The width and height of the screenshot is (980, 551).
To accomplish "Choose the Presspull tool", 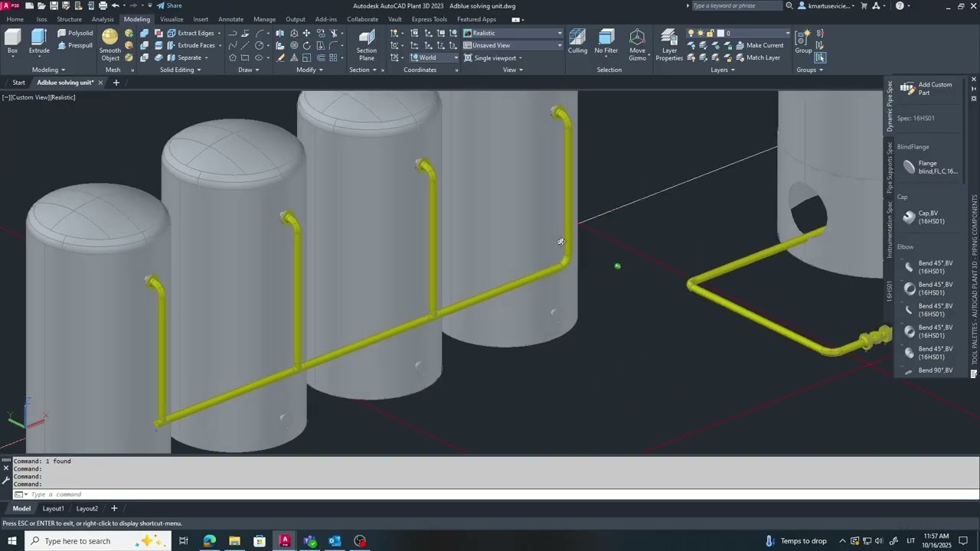I will [x=75, y=45].
